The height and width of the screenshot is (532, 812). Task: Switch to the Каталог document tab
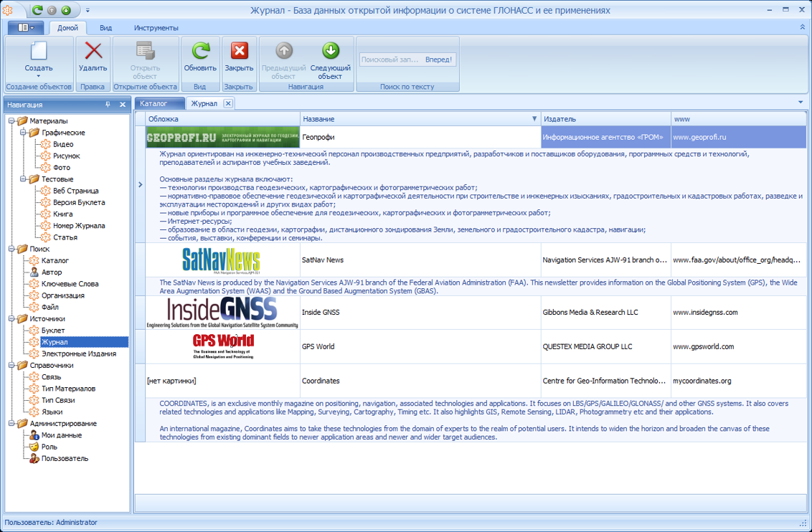(159, 103)
